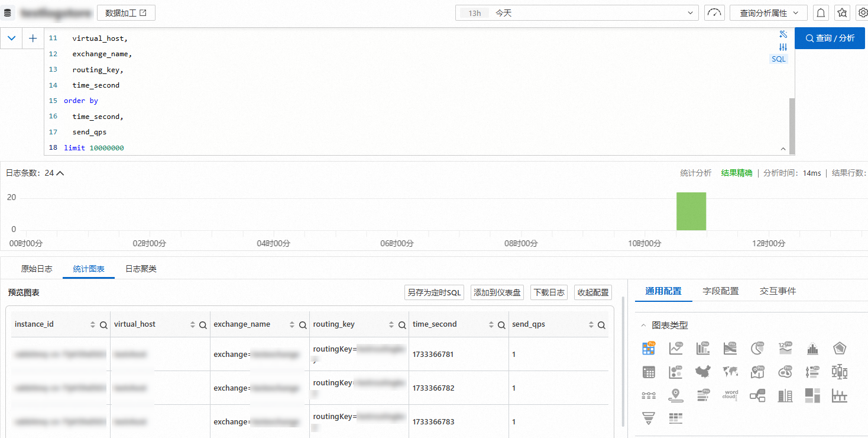Click the results table vertical scrollbar
The width and height of the screenshot is (868, 438).
tap(624, 361)
